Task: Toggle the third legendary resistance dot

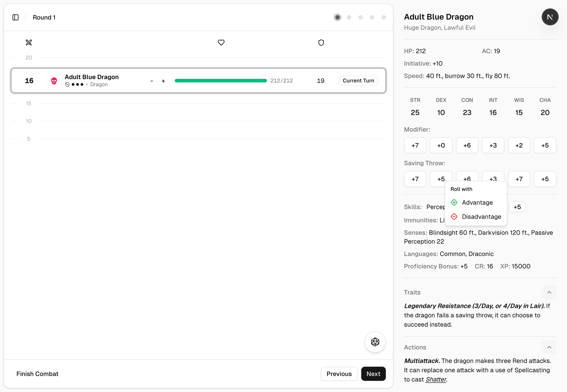Action: point(82,84)
